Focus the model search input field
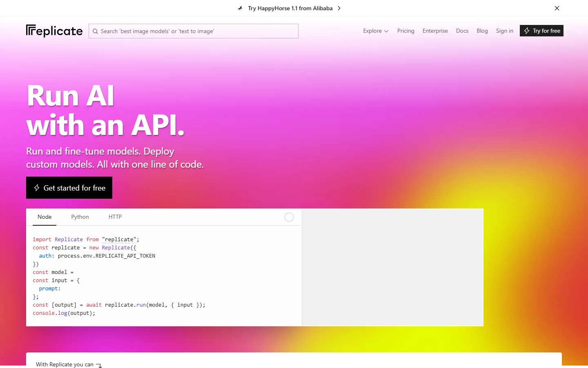This screenshot has width=588, height=368. (194, 31)
